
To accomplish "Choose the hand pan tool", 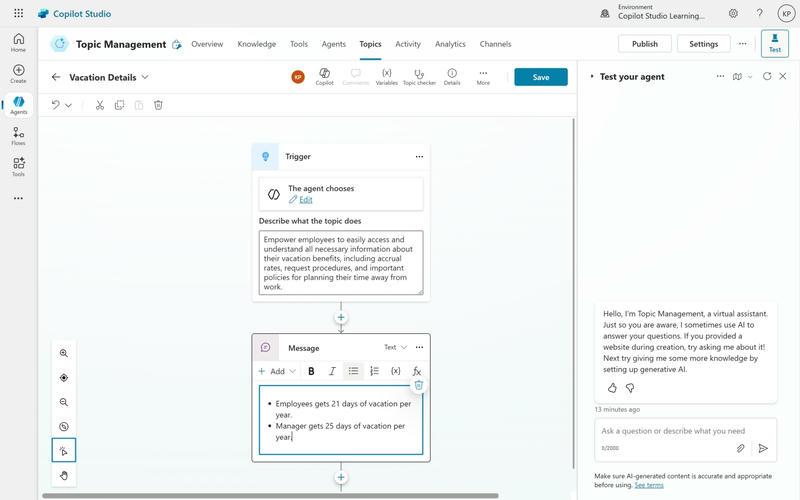I will pyautogui.click(x=64, y=476).
